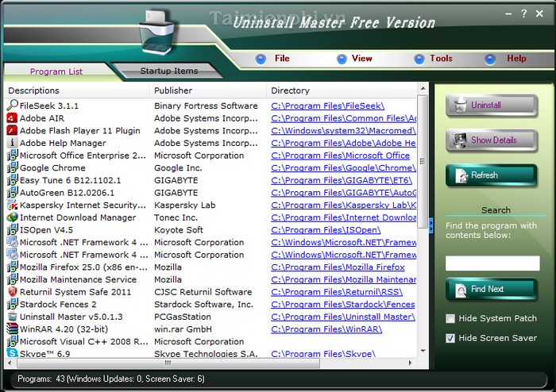This screenshot has width=556, height=392.
Task: Select the Binary Fortress Software publisher cell
Action: (206, 106)
